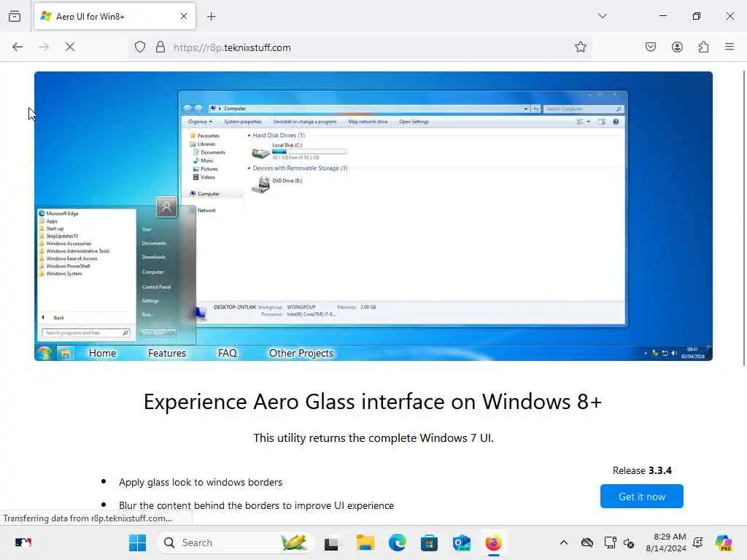Select the "Experience Aero Glass interface" heading
The width and height of the screenshot is (747, 560).
pos(373,402)
